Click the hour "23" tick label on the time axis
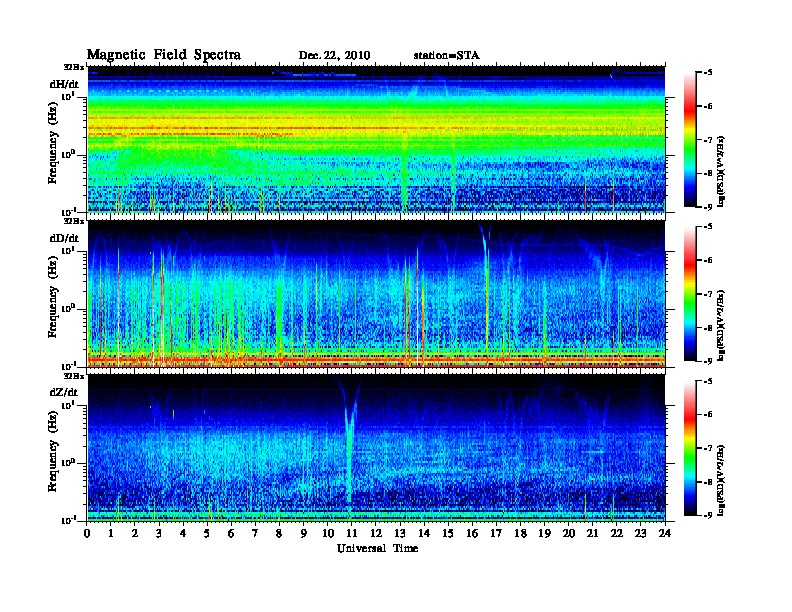792x612 pixels. click(640, 533)
